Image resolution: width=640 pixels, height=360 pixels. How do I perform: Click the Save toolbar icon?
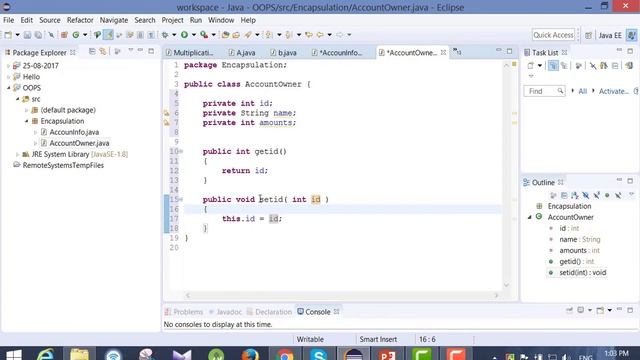click(27, 35)
